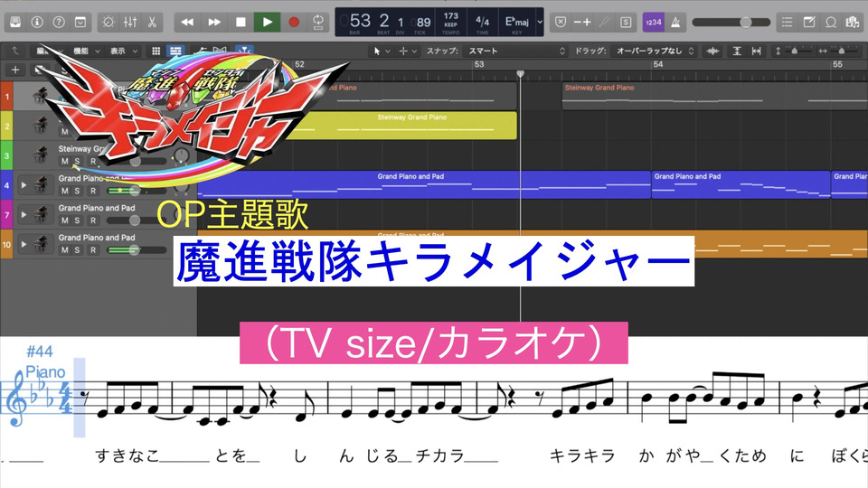Mute track 3 Steinway Grand
Screen dimensions: 868x488
tap(65, 161)
